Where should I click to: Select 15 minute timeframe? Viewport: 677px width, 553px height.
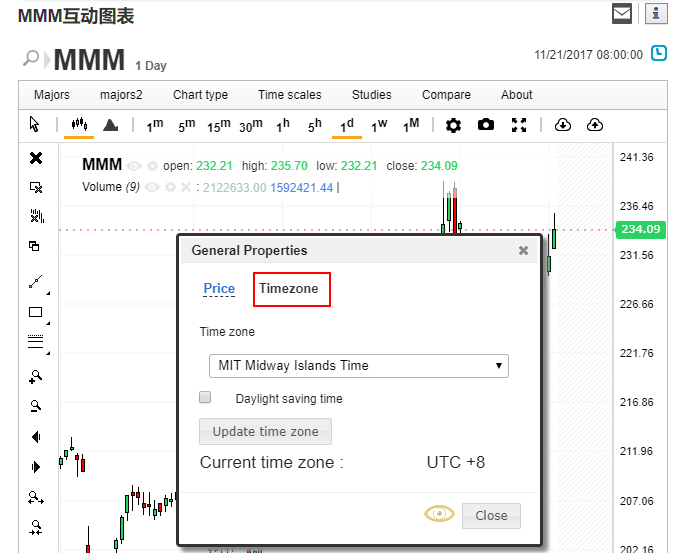pos(218,125)
